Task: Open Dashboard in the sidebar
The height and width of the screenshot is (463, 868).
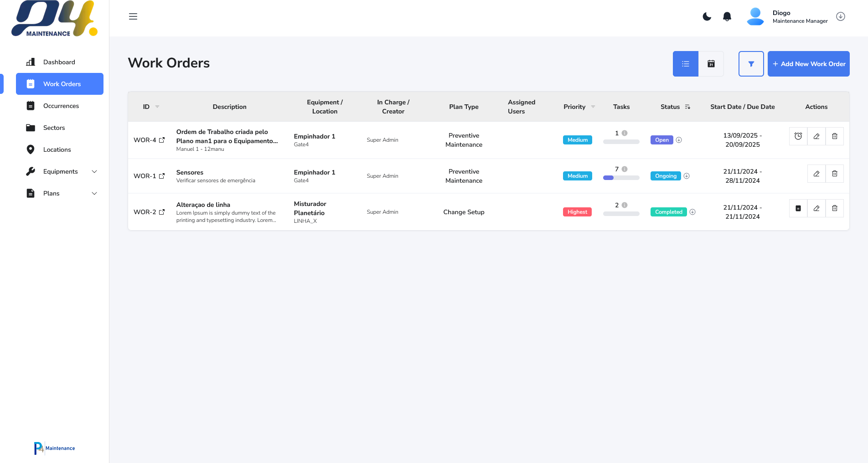Action: coord(60,62)
